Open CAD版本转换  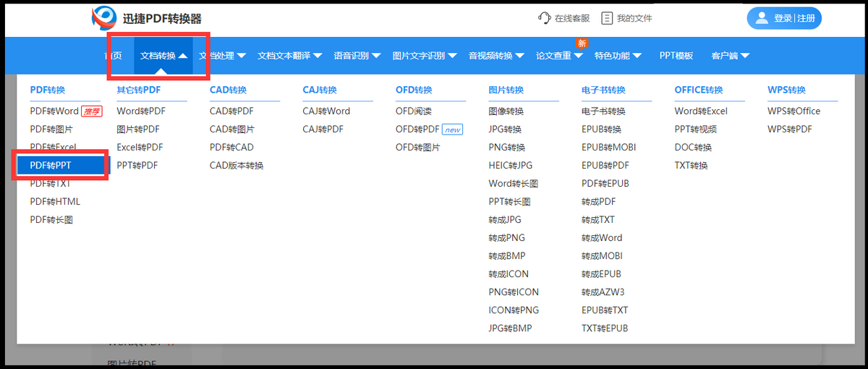tap(237, 166)
